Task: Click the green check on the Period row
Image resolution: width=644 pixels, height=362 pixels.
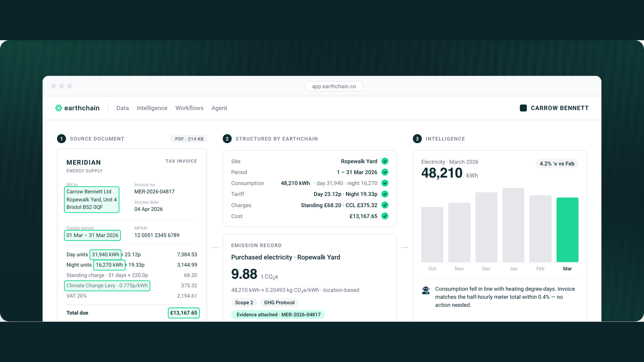Action: tap(385, 172)
